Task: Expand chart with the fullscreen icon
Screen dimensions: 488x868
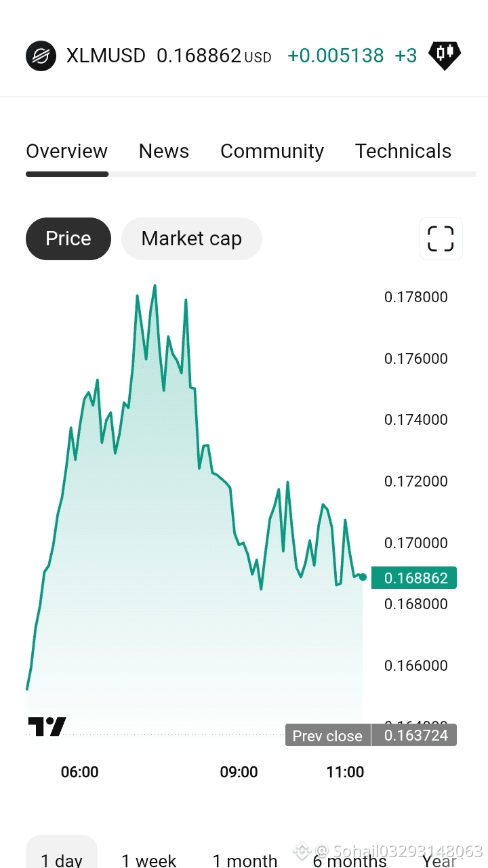Action: click(x=441, y=239)
